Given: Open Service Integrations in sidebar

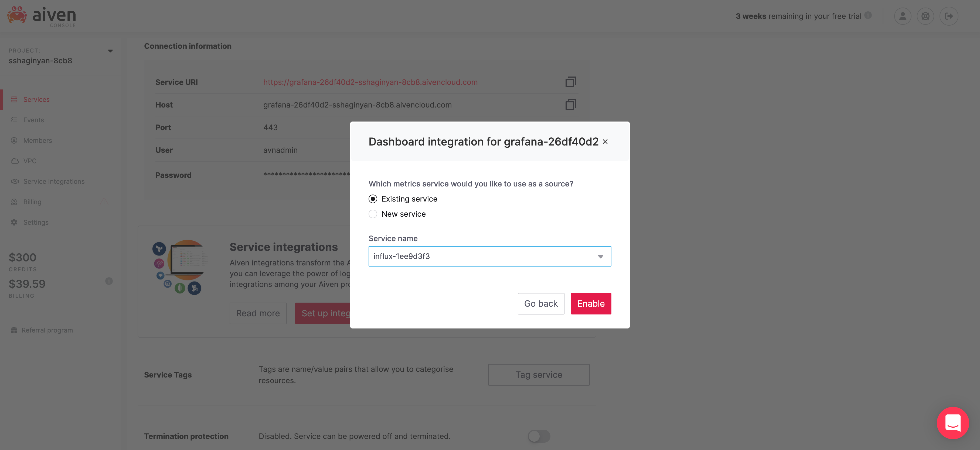Looking at the screenshot, I should tap(54, 182).
